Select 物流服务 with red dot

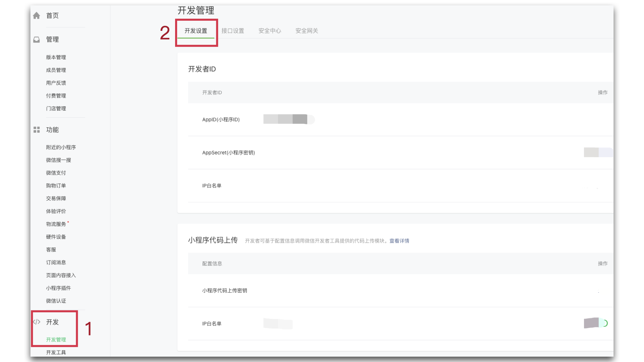(x=56, y=224)
